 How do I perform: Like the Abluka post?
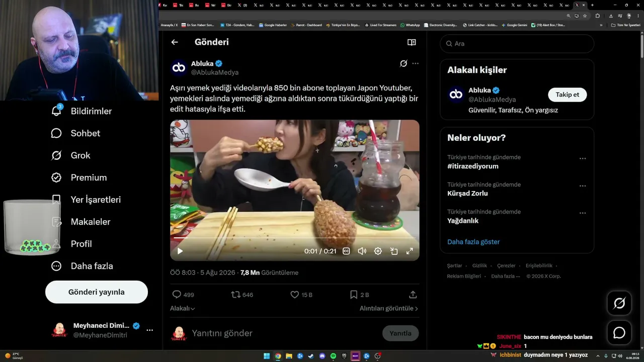pos(295,295)
